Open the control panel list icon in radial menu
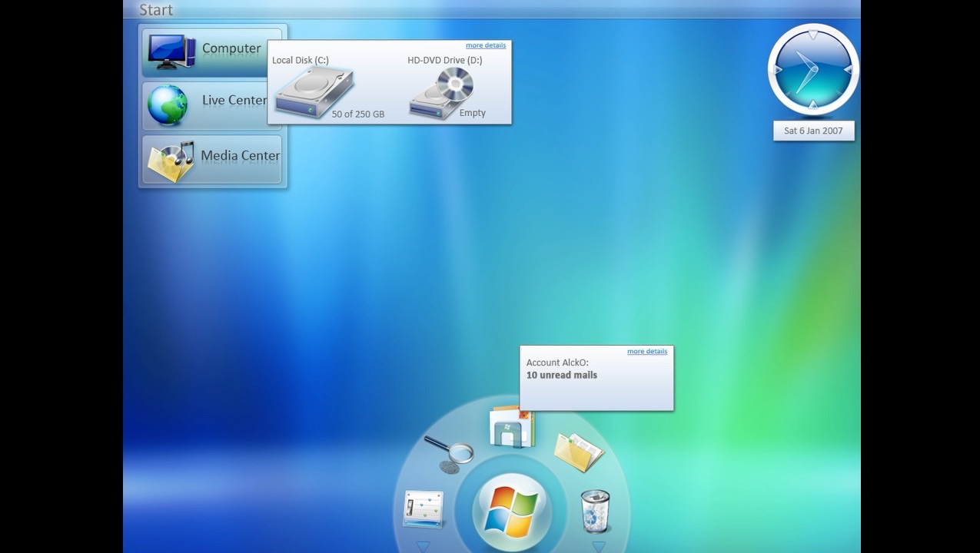Image resolution: width=980 pixels, height=553 pixels. click(x=424, y=509)
